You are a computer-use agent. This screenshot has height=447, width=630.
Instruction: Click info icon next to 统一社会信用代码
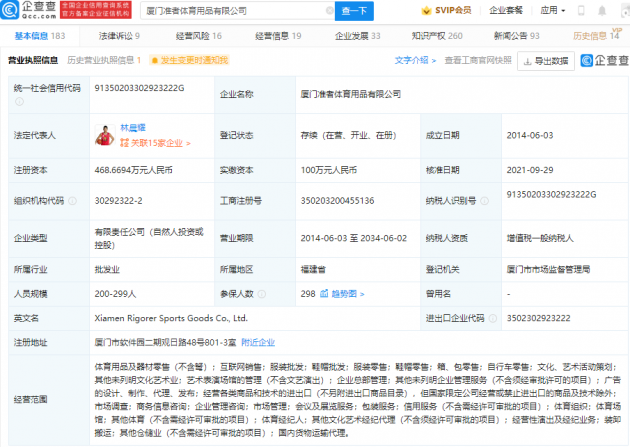pos(19,102)
